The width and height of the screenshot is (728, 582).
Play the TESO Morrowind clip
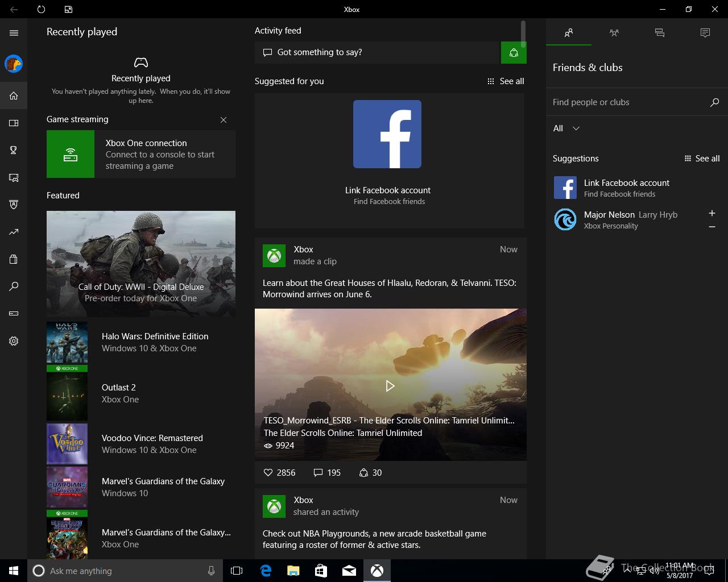390,386
